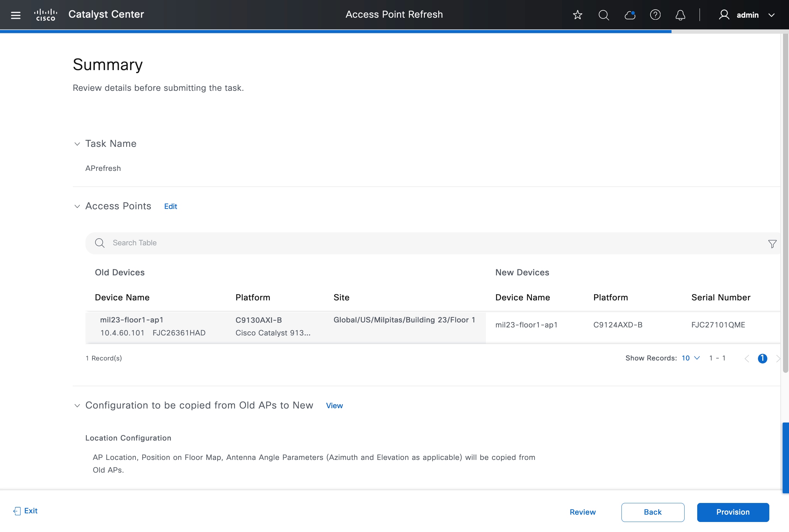Click the cloud status icon

[629, 15]
